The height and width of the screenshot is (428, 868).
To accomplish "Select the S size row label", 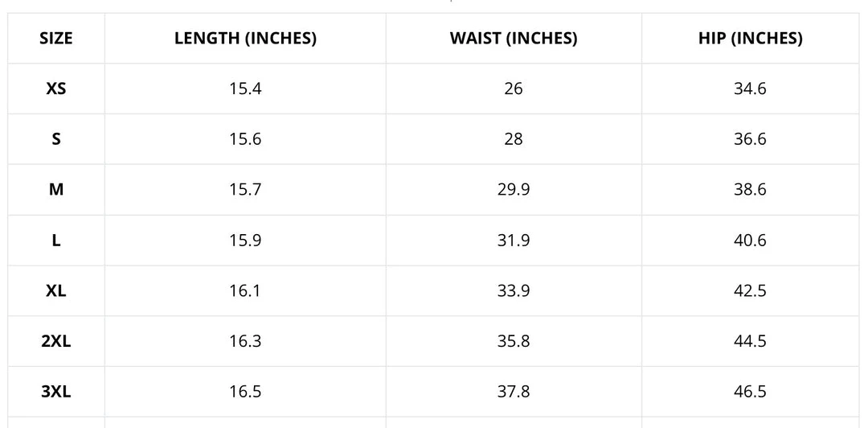I will click(56, 139).
